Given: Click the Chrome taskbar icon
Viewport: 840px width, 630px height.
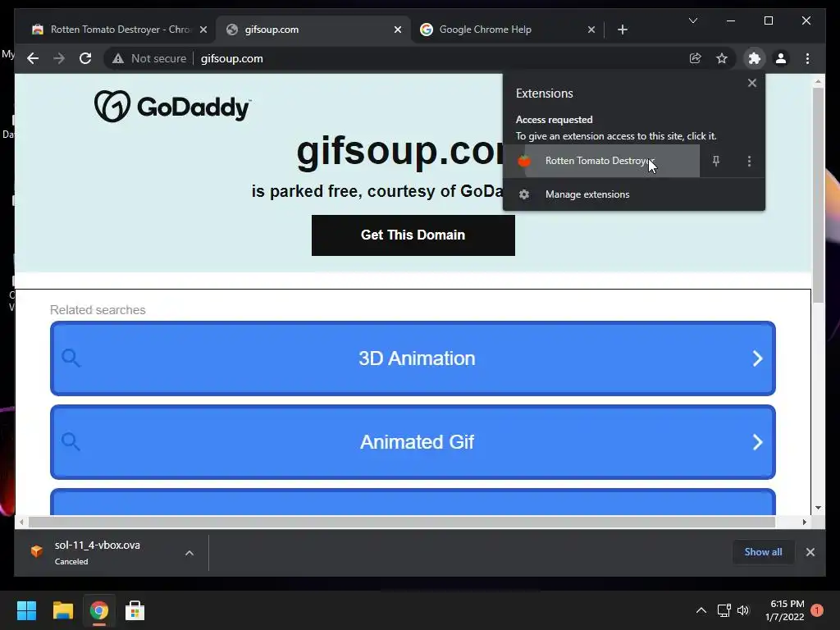Looking at the screenshot, I should (x=98, y=610).
